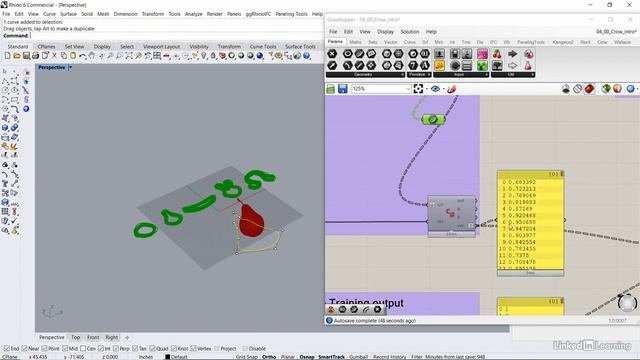The image size is (640, 360).
Task: Open dropdown arrow beside Grasshopper zoom extents icon
Action: pos(427,89)
